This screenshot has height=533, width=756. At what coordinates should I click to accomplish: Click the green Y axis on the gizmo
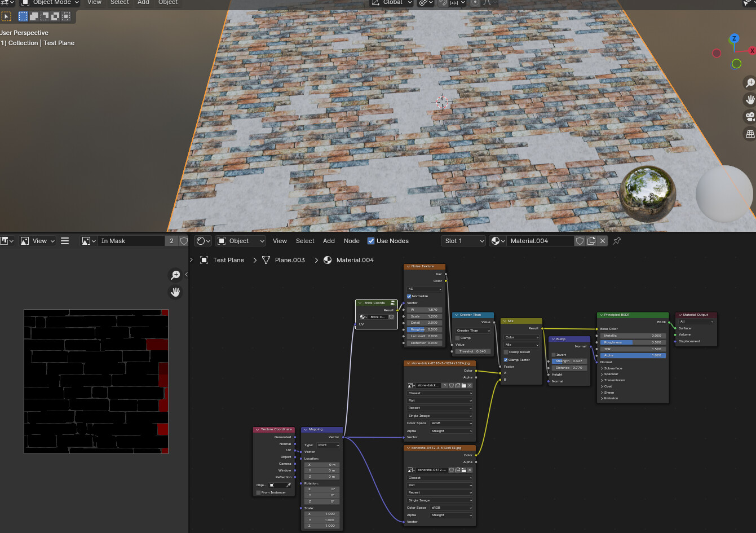pyautogui.click(x=736, y=64)
